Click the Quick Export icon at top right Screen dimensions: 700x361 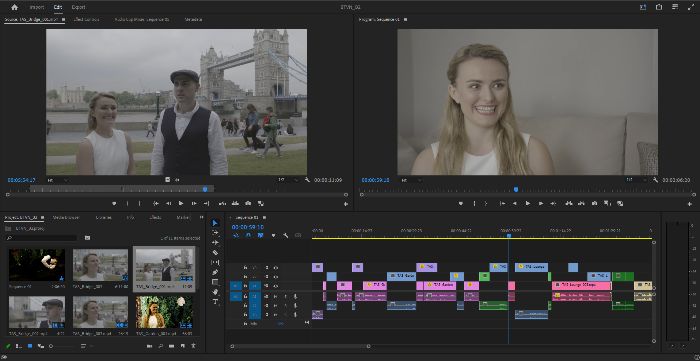659,7
